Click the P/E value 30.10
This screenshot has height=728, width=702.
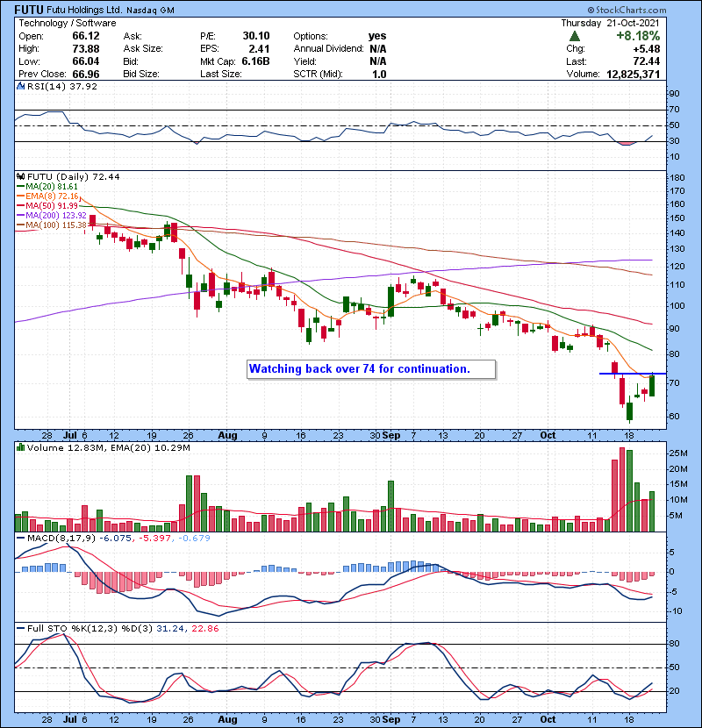click(256, 36)
